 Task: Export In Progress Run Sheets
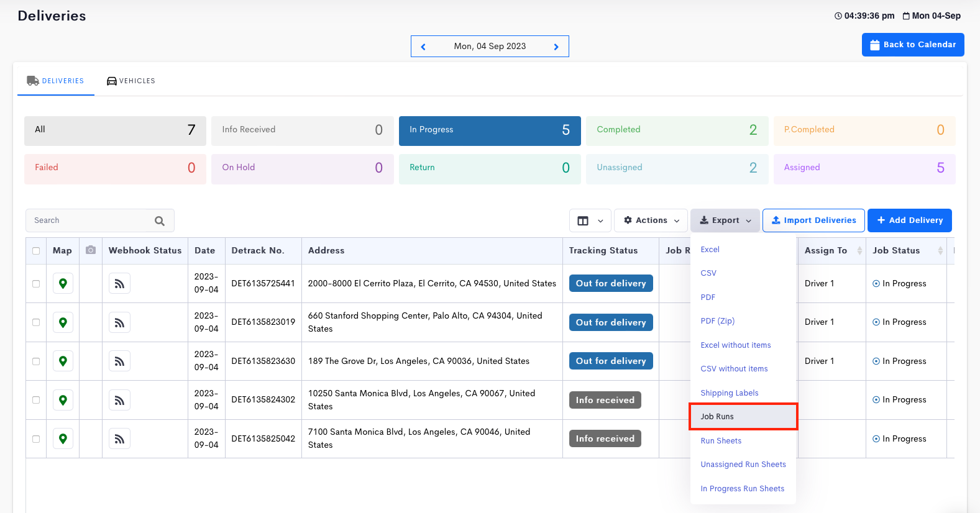[x=743, y=489]
